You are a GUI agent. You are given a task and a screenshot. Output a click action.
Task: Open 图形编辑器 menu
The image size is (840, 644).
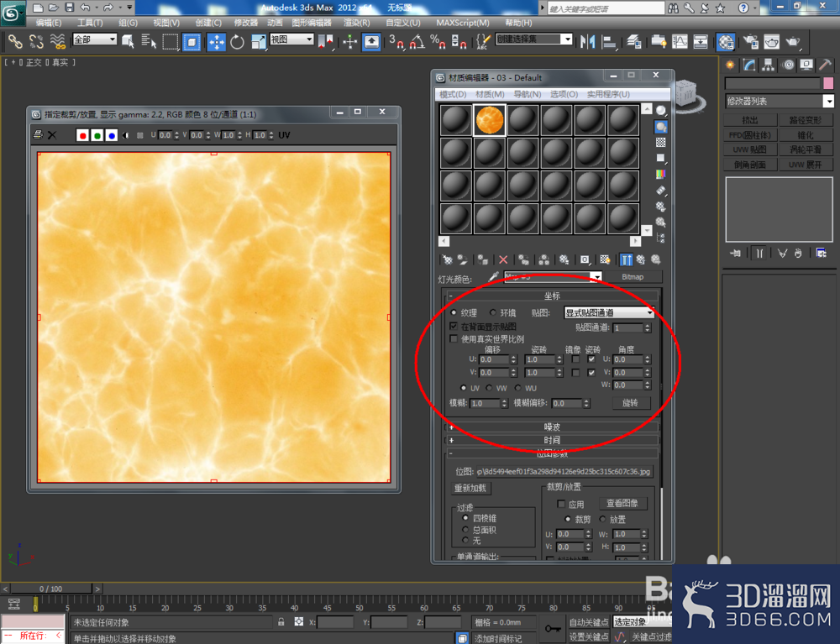pyautogui.click(x=312, y=23)
